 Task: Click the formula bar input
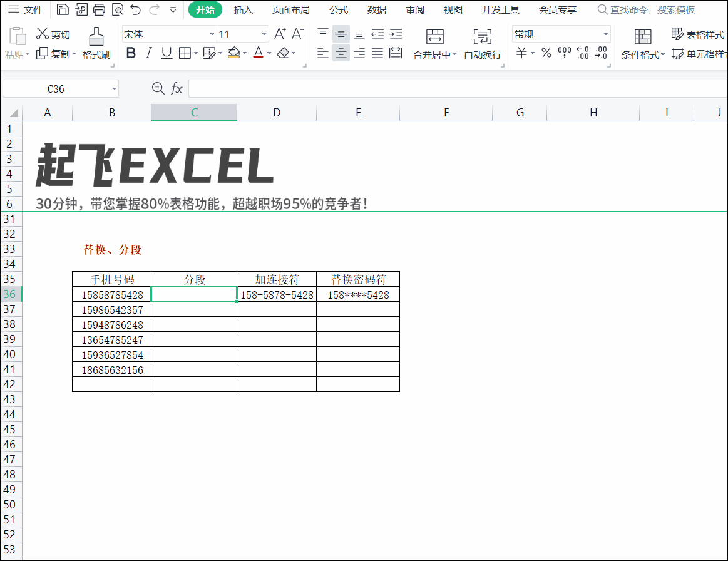(x=458, y=89)
